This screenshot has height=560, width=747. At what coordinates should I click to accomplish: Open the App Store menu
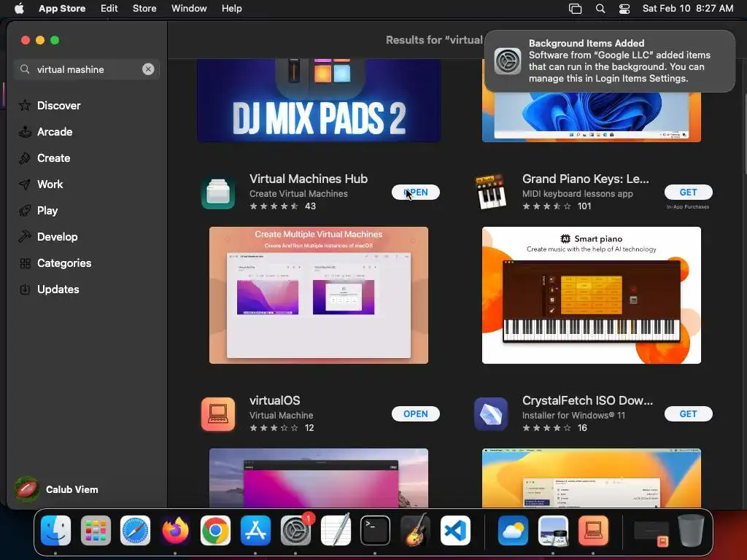(62, 9)
